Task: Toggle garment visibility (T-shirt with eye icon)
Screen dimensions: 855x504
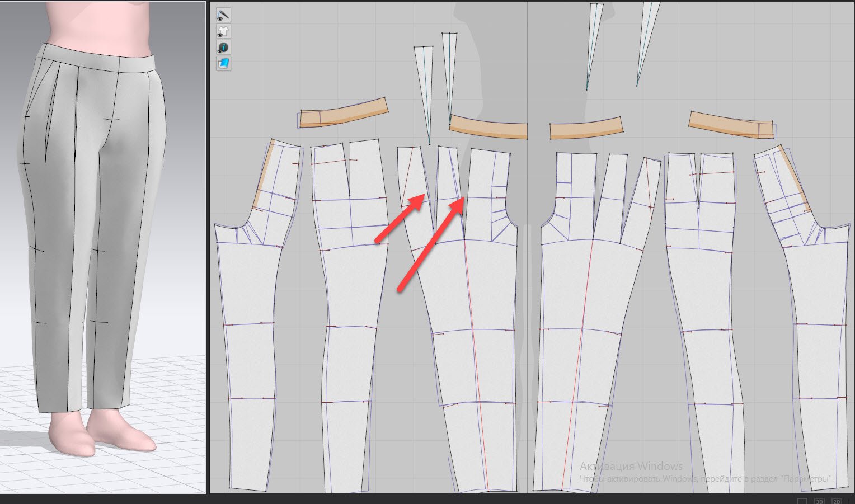Action: tap(223, 31)
